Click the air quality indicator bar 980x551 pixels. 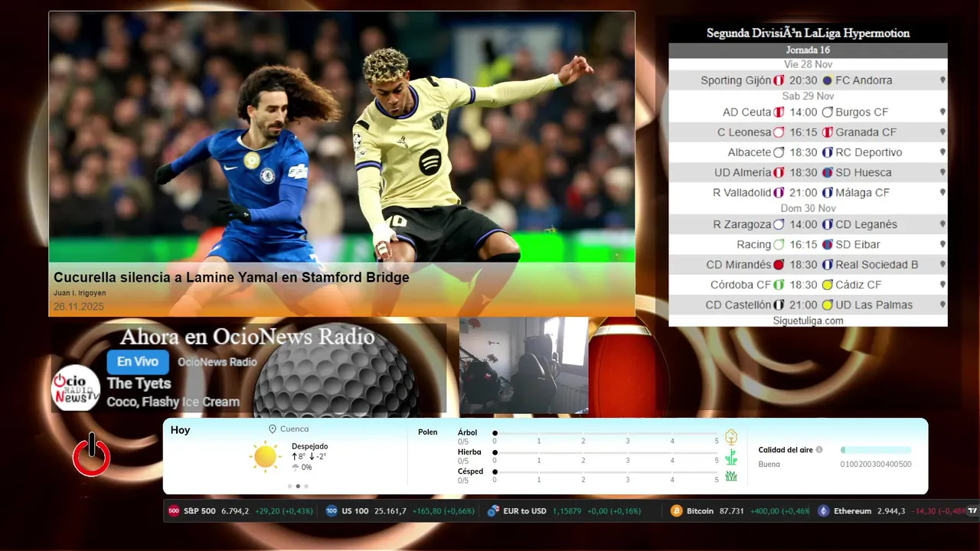pos(876,450)
